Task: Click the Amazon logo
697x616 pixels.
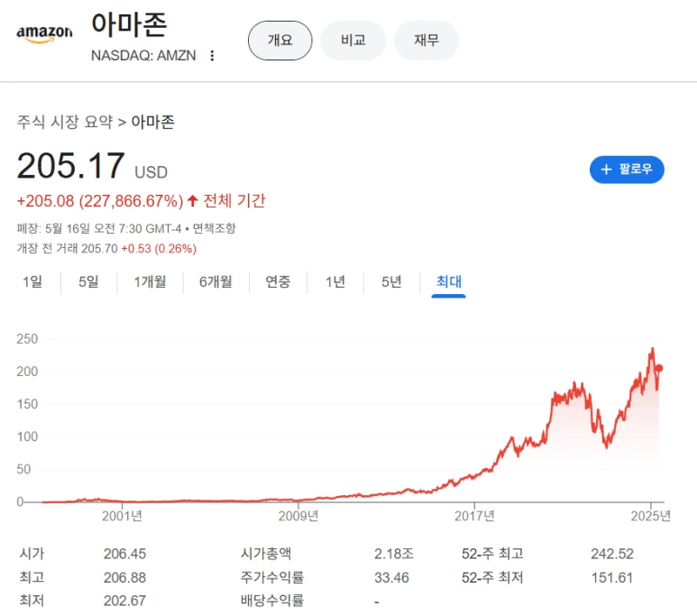Action: (x=44, y=34)
